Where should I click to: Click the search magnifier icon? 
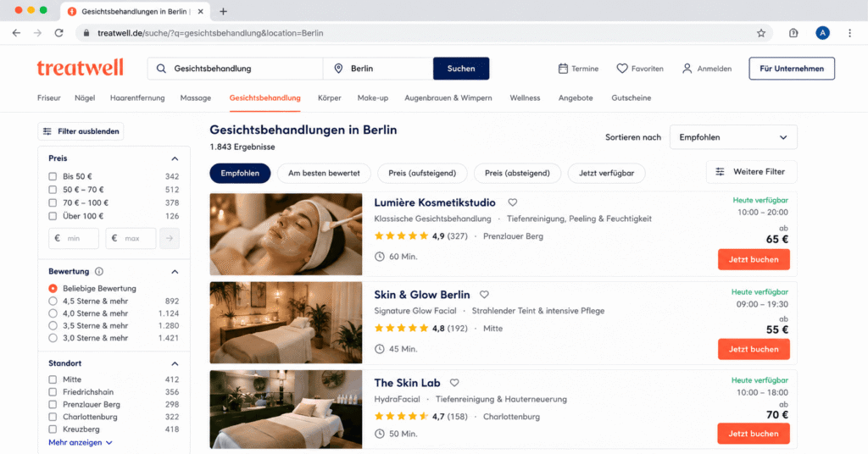(161, 69)
